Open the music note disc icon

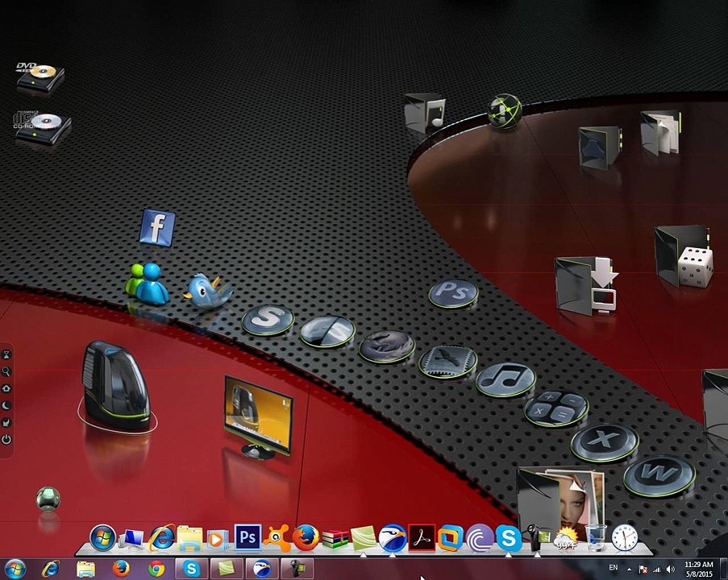(x=505, y=379)
